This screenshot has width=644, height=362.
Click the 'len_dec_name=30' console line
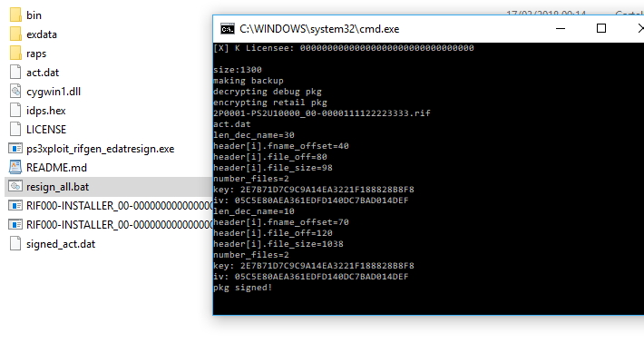254,135
